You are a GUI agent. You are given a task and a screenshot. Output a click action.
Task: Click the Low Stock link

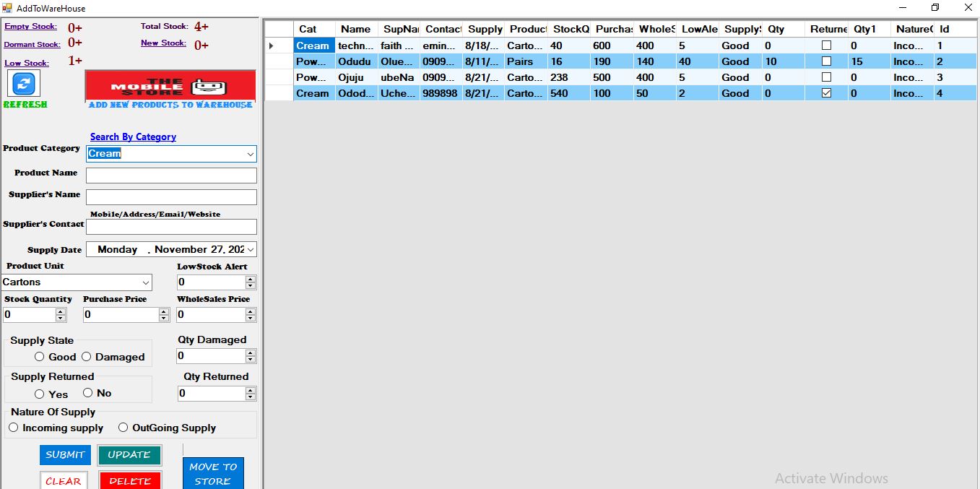[27, 63]
